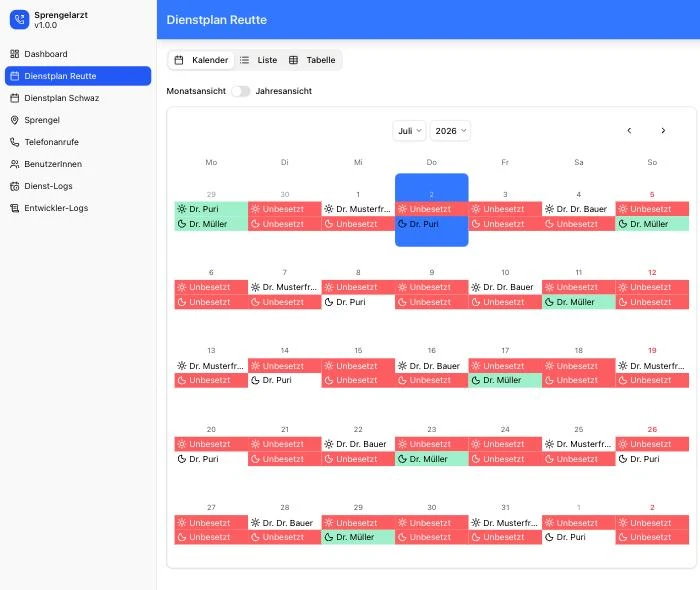
Task: Switch to the Liste view tab
Action: point(258,60)
